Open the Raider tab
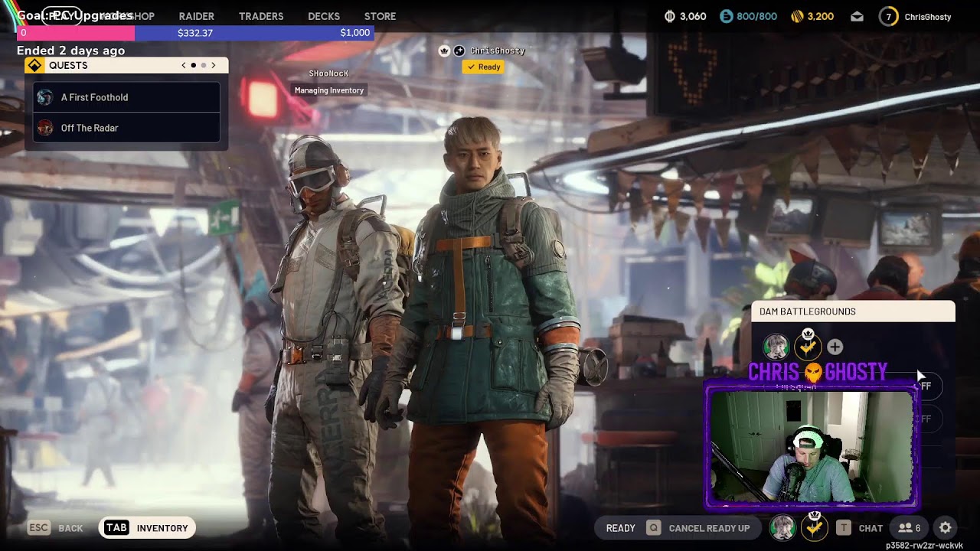Screen dimensions: 980x551 pos(196,16)
